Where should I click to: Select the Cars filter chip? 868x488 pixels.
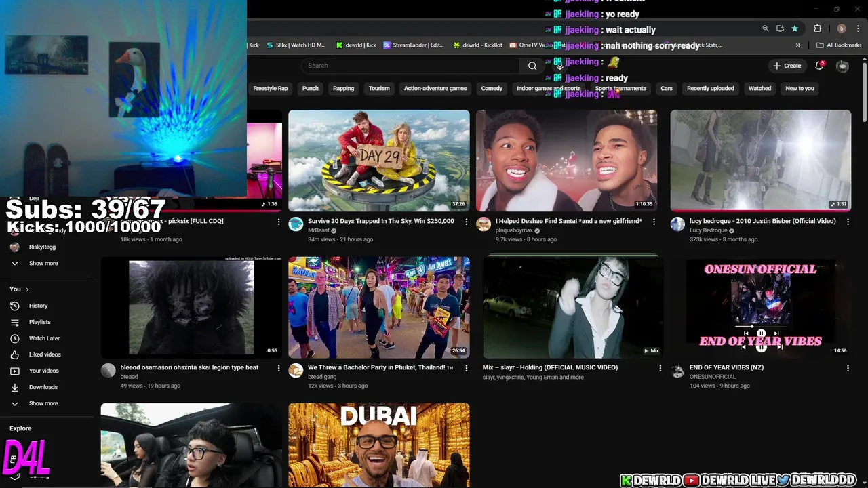pos(667,88)
